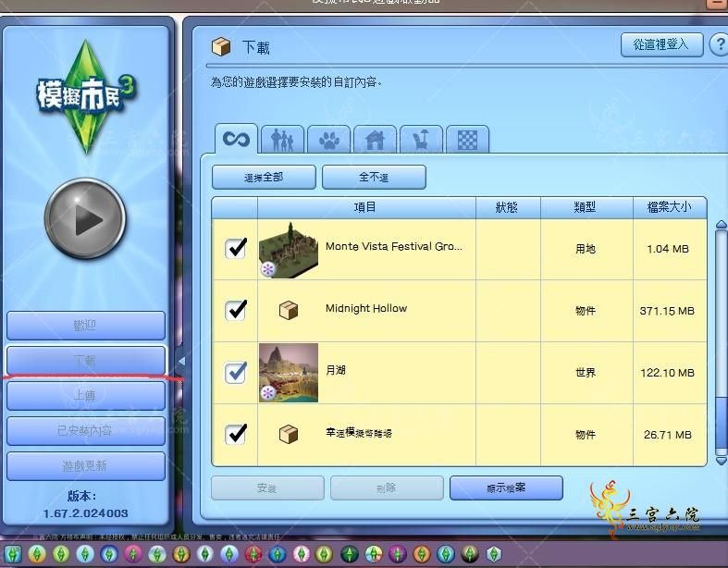
Task: Click the list scrollbar down arrow
Action: pos(721,461)
